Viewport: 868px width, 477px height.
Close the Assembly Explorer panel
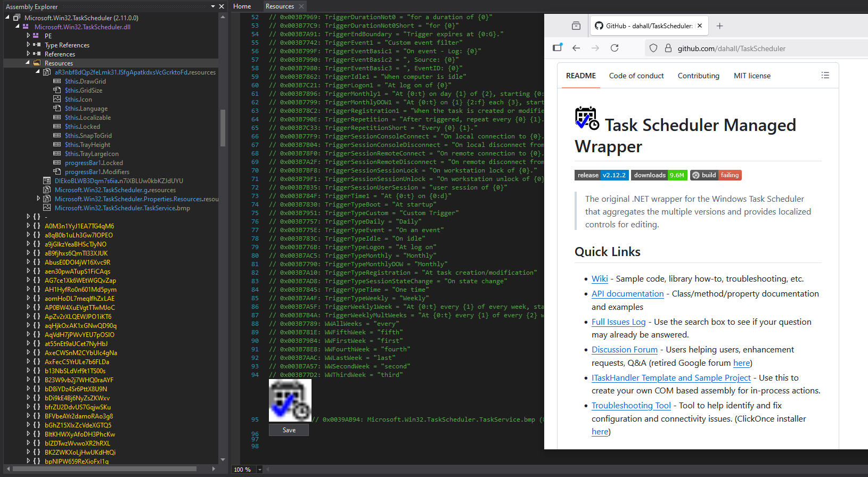(x=222, y=6)
